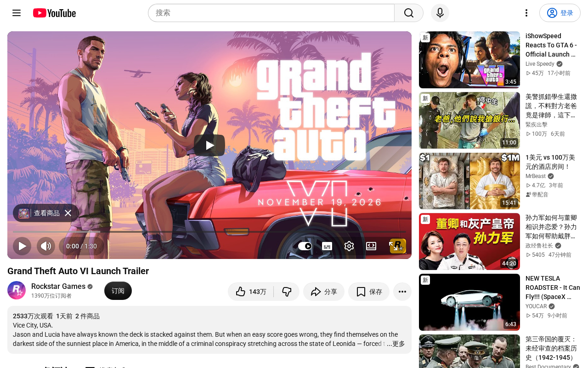This screenshot has width=588, height=368.
Task: Dislike the video
Action: 287,292
